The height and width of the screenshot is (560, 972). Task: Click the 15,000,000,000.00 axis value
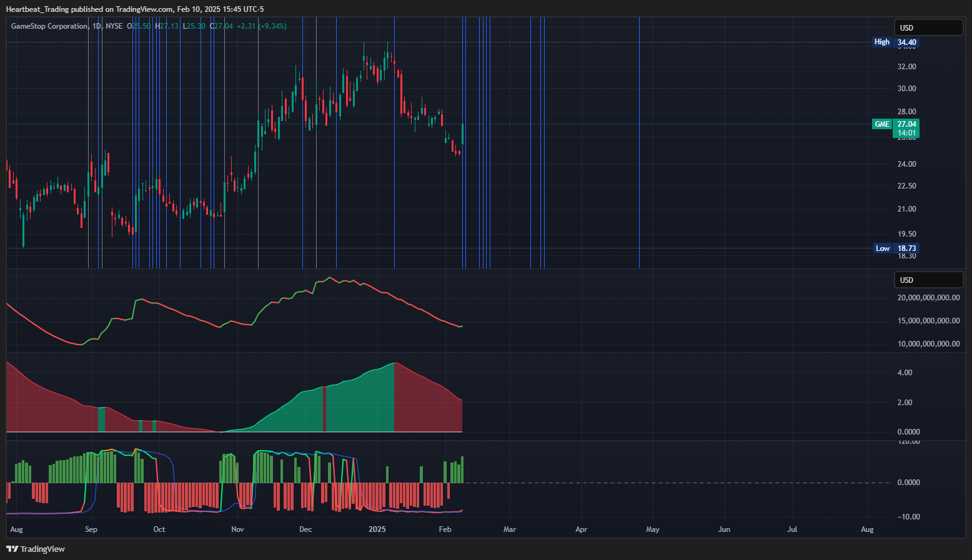coord(929,321)
